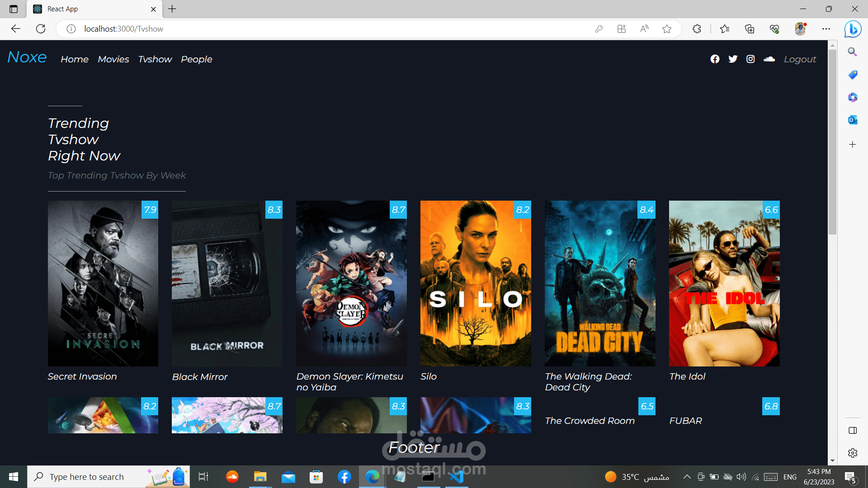The height and width of the screenshot is (488, 868).
Task: Refresh the page with reload button
Action: point(41,29)
